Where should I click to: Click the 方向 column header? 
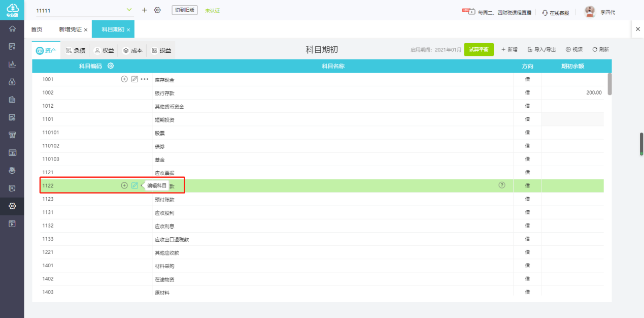527,66
